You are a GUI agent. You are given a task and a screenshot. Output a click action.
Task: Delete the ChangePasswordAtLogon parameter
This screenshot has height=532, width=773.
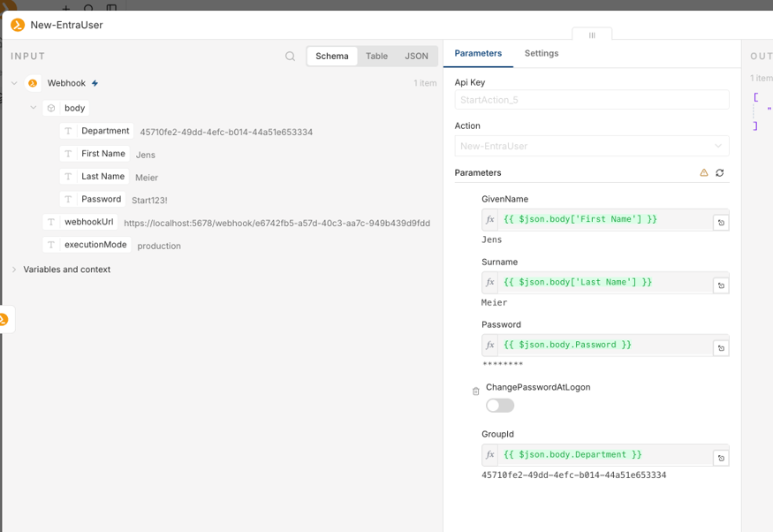pyautogui.click(x=476, y=391)
